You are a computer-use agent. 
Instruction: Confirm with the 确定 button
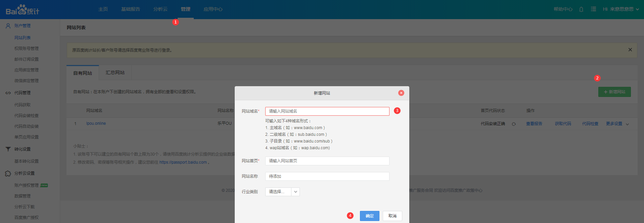[370, 216]
